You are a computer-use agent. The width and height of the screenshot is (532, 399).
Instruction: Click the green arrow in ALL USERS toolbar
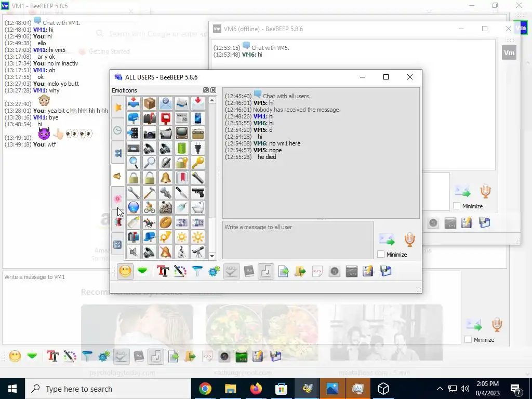tap(142, 271)
